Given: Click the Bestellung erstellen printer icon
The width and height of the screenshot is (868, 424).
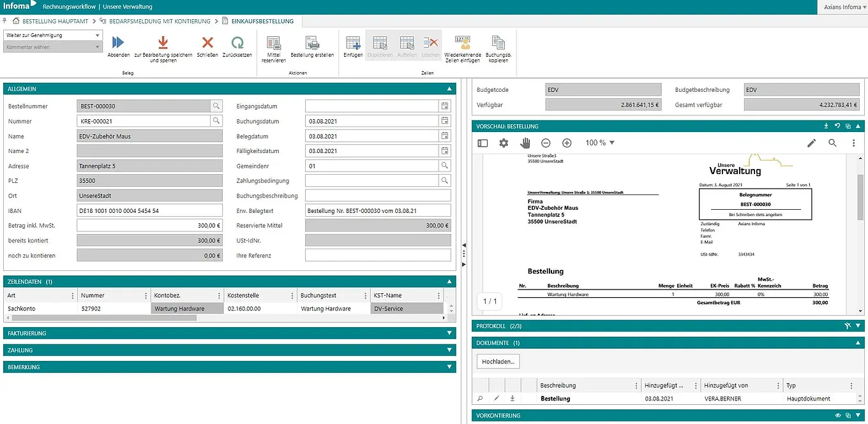Looking at the screenshot, I should 312,43.
